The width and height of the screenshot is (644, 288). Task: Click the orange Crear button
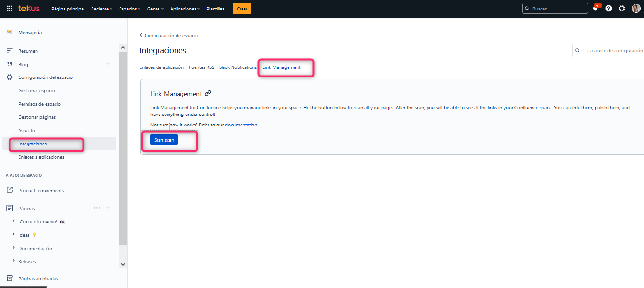tap(242, 9)
